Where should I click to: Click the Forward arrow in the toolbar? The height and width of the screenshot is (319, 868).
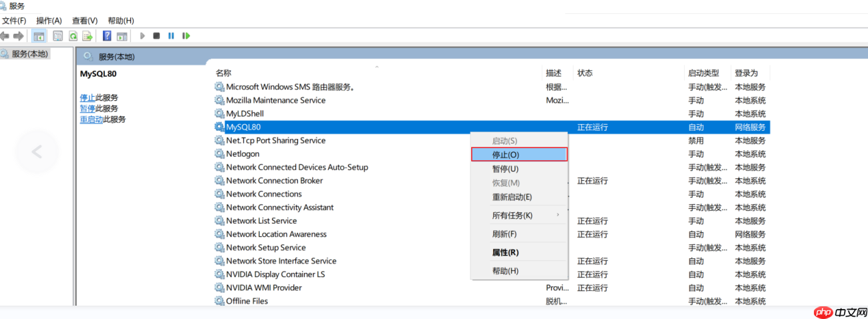click(19, 36)
